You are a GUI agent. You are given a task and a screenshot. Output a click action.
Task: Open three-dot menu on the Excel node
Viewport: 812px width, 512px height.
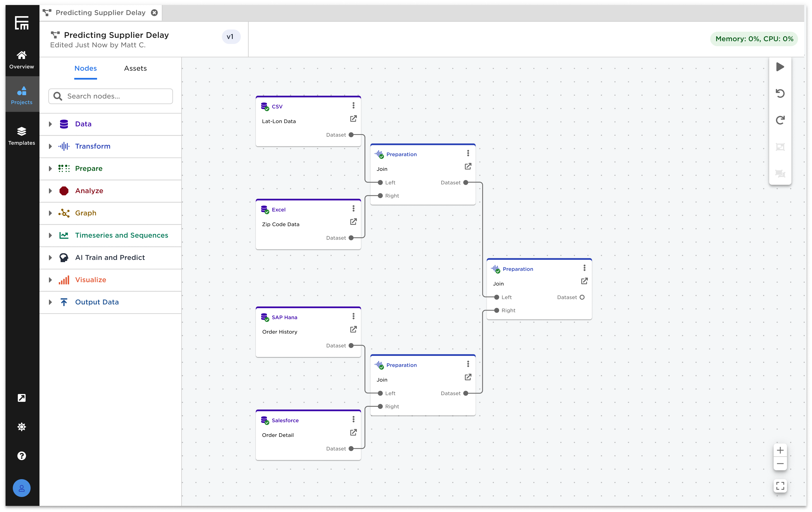[x=353, y=209]
